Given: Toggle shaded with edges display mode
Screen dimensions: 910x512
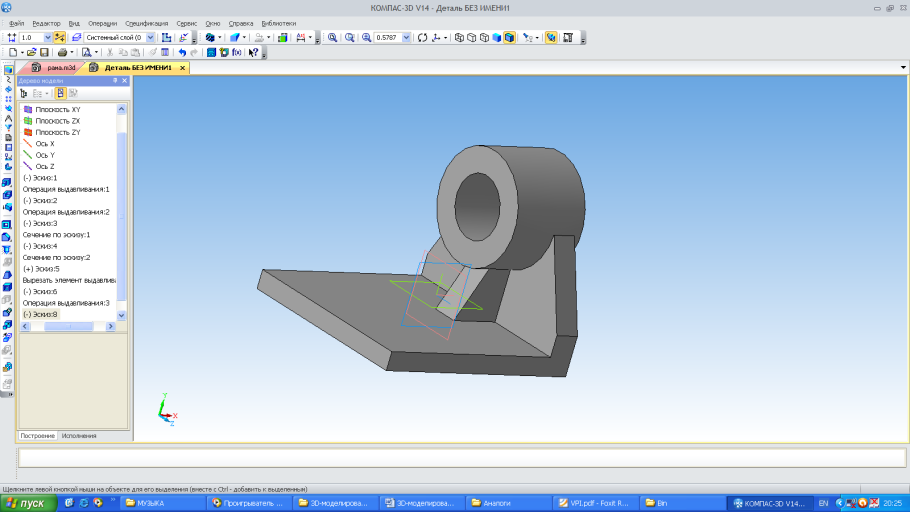Looking at the screenshot, I should [509, 37].
